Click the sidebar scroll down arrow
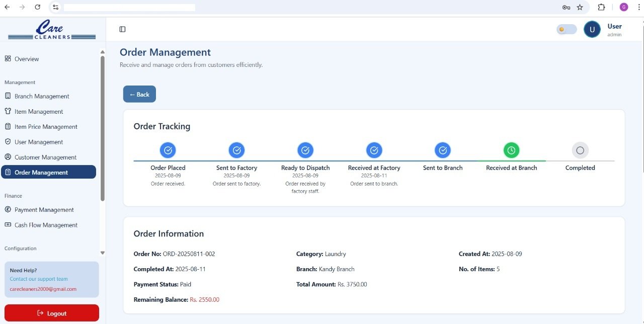The width and height of the screenshot is (644, 324). [x=103, y=253]
